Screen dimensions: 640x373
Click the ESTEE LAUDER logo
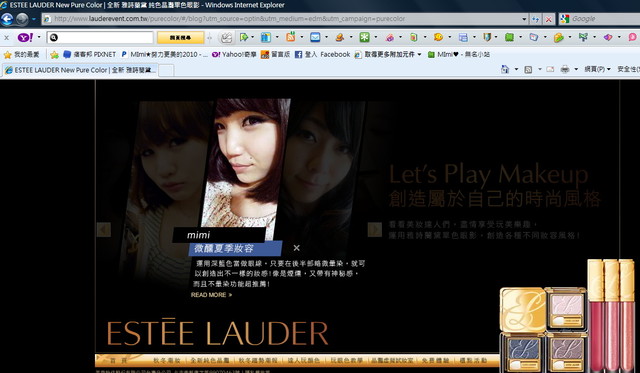[x=218, y=333]
